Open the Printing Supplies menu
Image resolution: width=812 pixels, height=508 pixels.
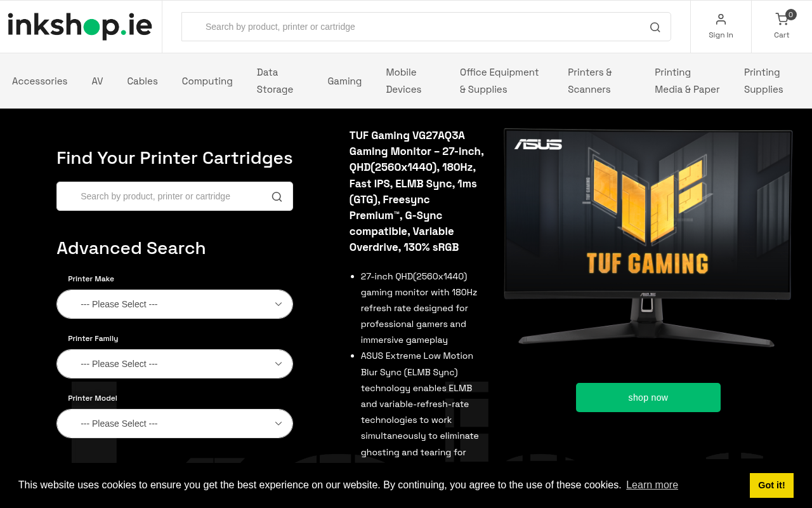764,81
